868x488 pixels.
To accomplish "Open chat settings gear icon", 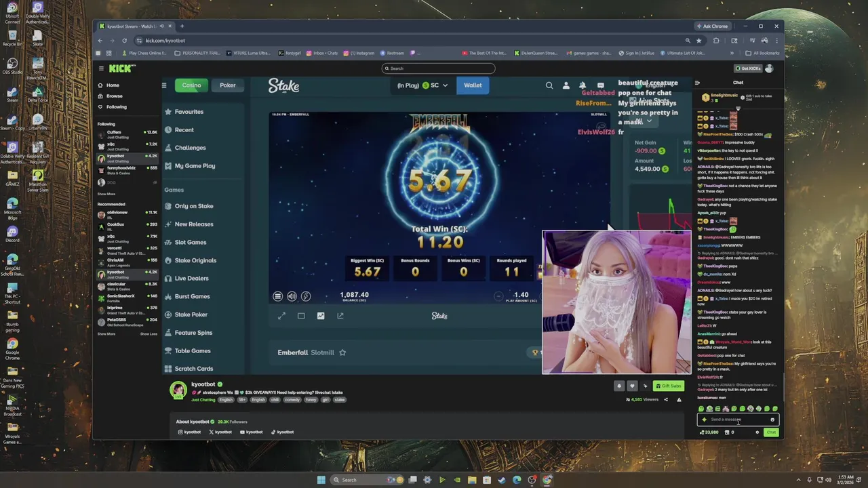I will [x=757, y=432].
